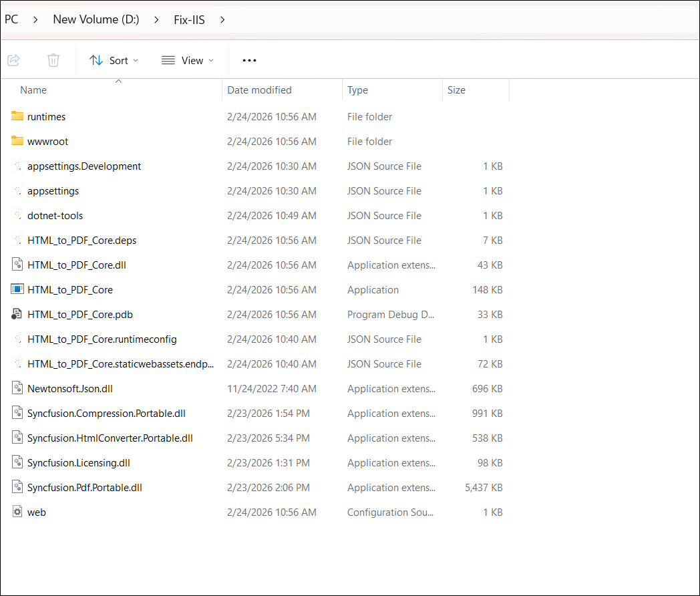
Task: Open the See more ellipsis menu
Action: coord(249,60)
